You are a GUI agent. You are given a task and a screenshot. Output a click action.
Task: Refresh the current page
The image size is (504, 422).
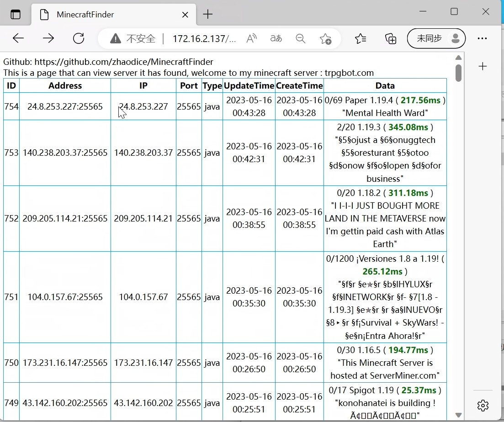click(79, 38)
